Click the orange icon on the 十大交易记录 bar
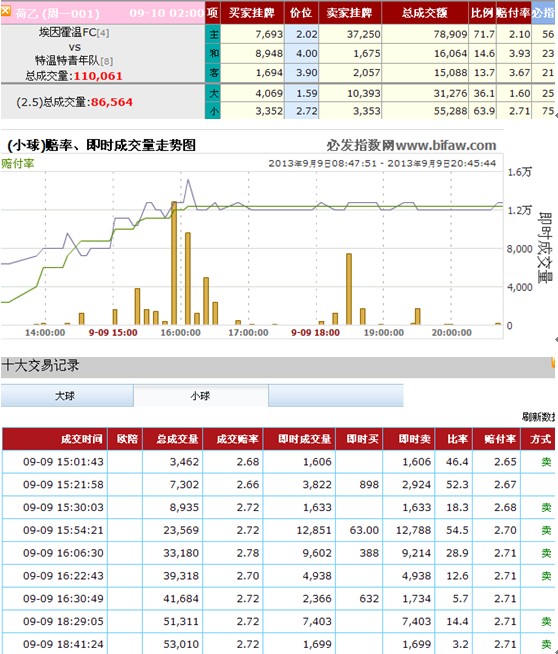The width and height of the screenshot is (558, 654). [554, 362]
